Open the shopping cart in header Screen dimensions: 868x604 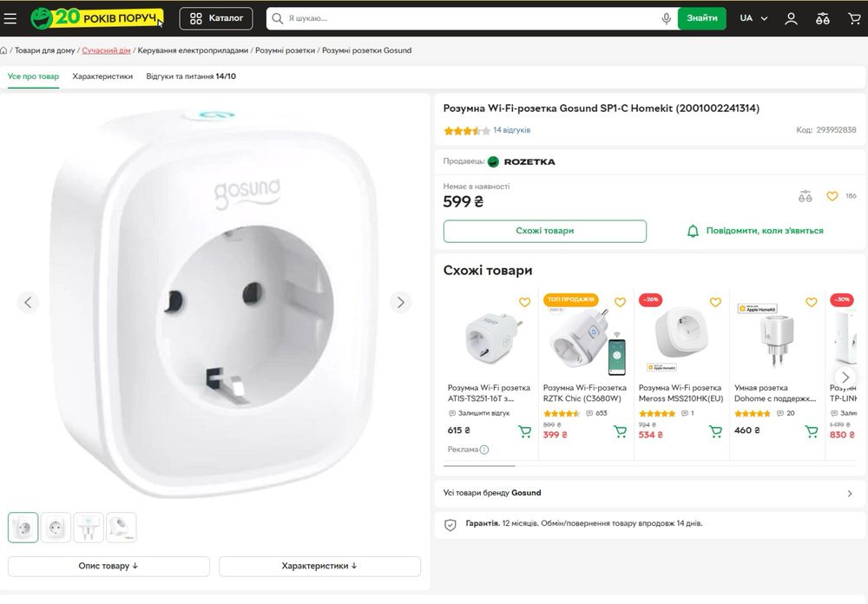[854, 18]
